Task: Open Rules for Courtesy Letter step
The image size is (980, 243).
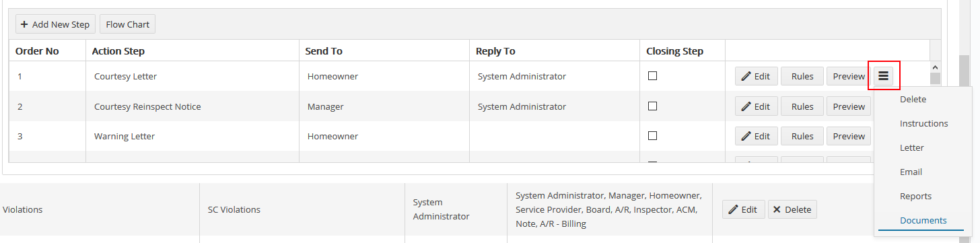Action: [x=802, y=76]
